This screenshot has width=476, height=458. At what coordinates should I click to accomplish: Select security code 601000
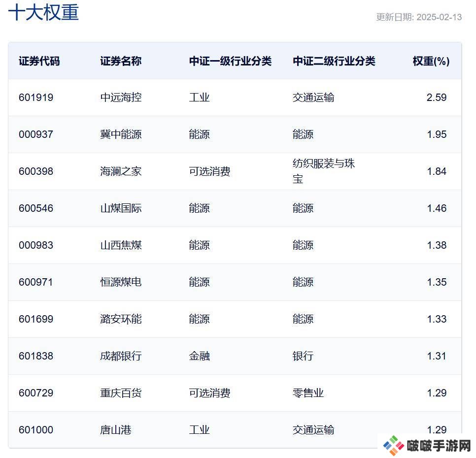36,430
